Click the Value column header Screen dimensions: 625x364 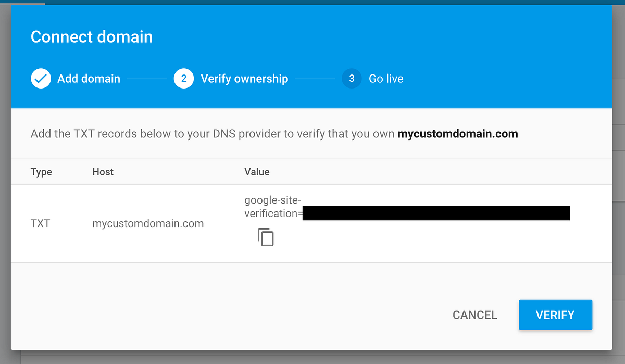coord(257,172)
